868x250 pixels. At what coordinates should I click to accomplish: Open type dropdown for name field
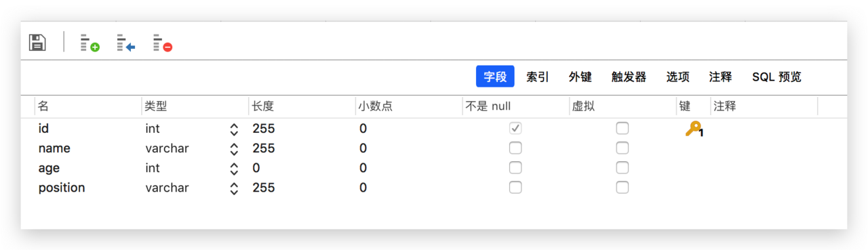(x=234, y=148)
